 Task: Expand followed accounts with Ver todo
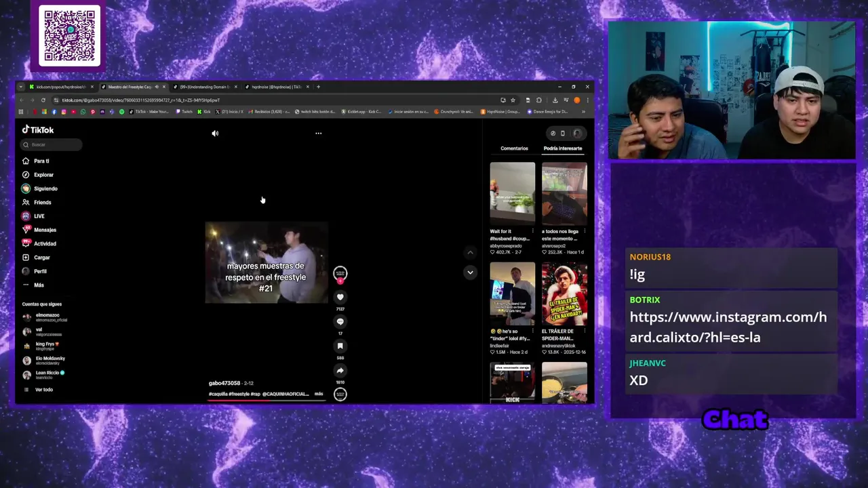39,390
